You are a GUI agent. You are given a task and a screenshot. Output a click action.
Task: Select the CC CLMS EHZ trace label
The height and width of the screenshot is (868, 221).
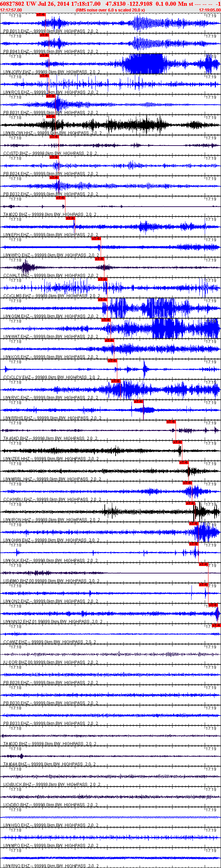[52, 296]
